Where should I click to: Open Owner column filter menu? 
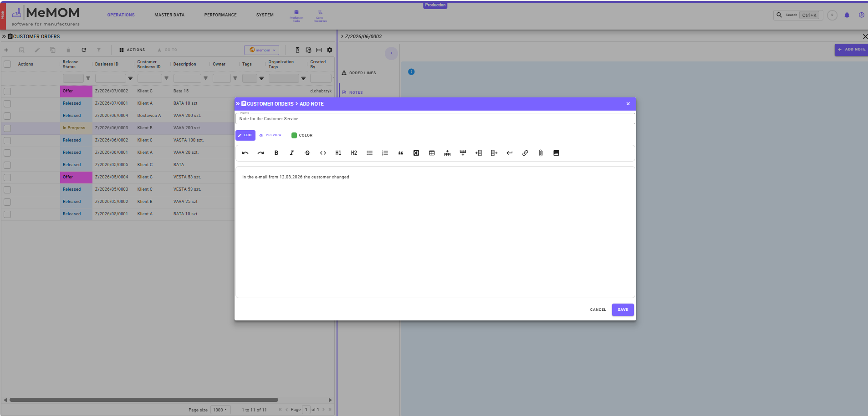(235, 78)
